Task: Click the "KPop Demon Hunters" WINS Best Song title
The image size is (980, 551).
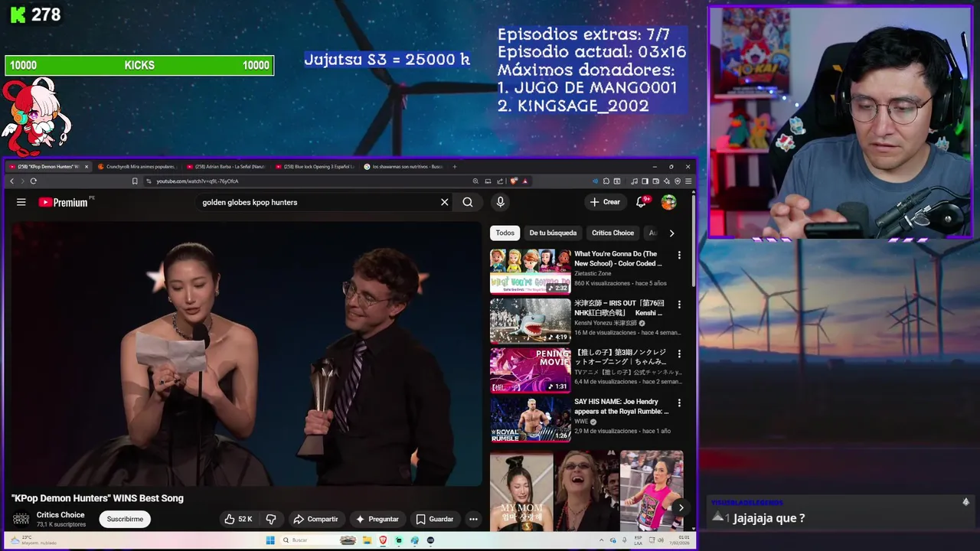Action: click(97, 498)
